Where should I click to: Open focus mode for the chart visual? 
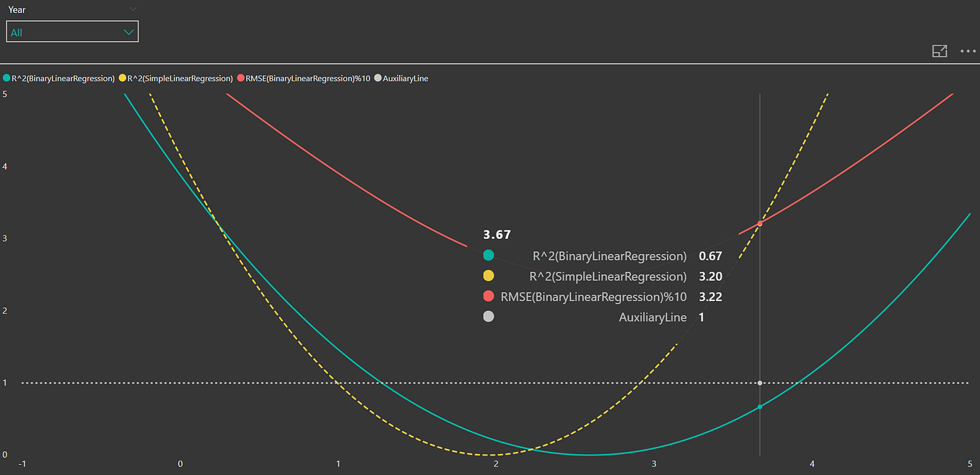tap(940, 51)
